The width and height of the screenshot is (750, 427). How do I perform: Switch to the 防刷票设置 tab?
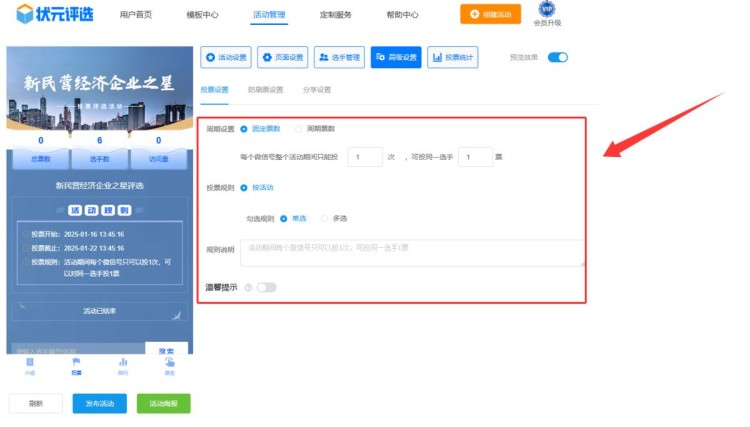265,90
